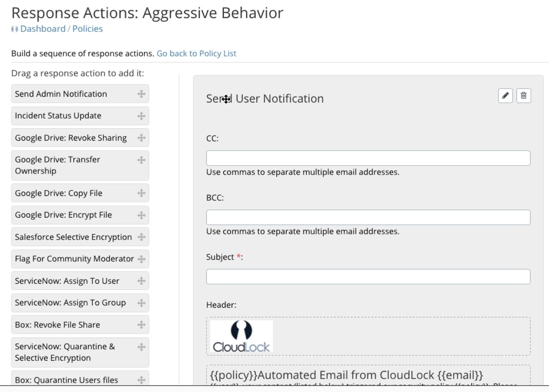Focus the BCC email input field
The height and width of the screenshot is (392, 549).
[368, 218]
